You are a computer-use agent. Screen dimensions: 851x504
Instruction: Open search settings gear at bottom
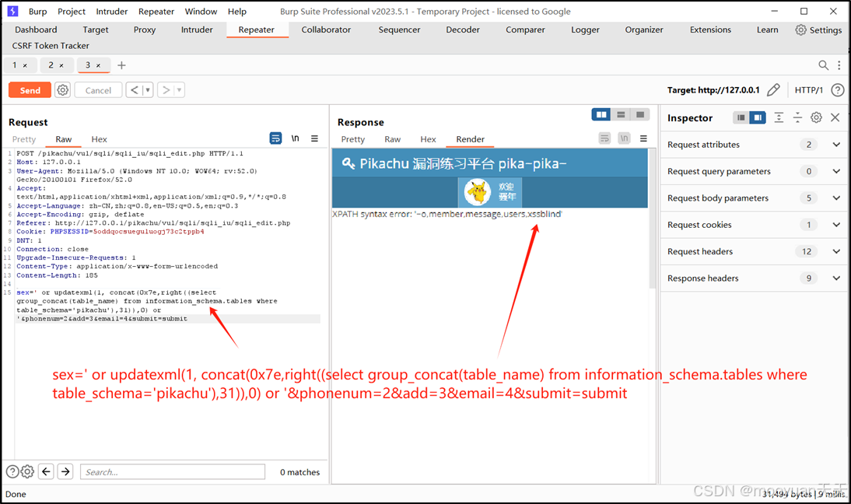(27, 472)
